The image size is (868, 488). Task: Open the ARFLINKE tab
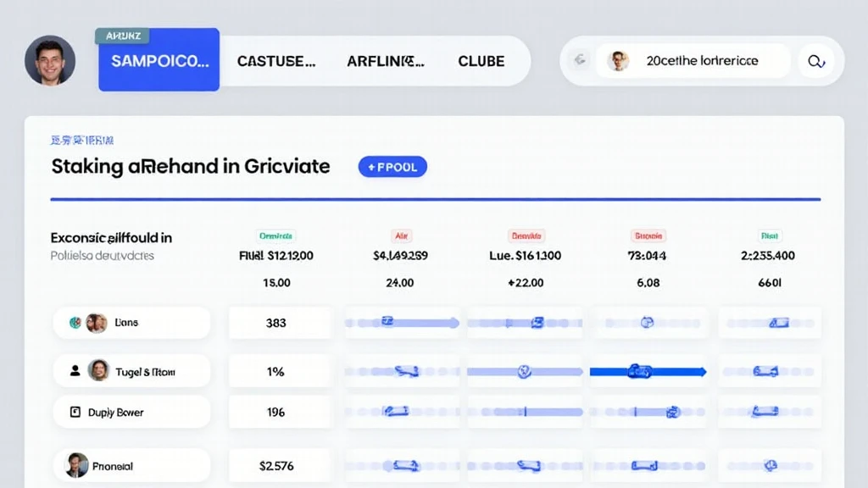(385, 61)
